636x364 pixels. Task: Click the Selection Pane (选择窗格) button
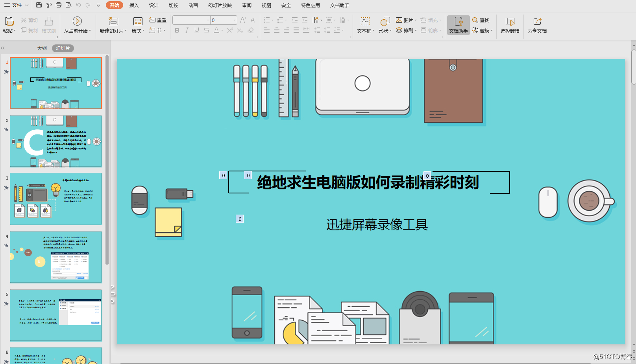point(510,25)
